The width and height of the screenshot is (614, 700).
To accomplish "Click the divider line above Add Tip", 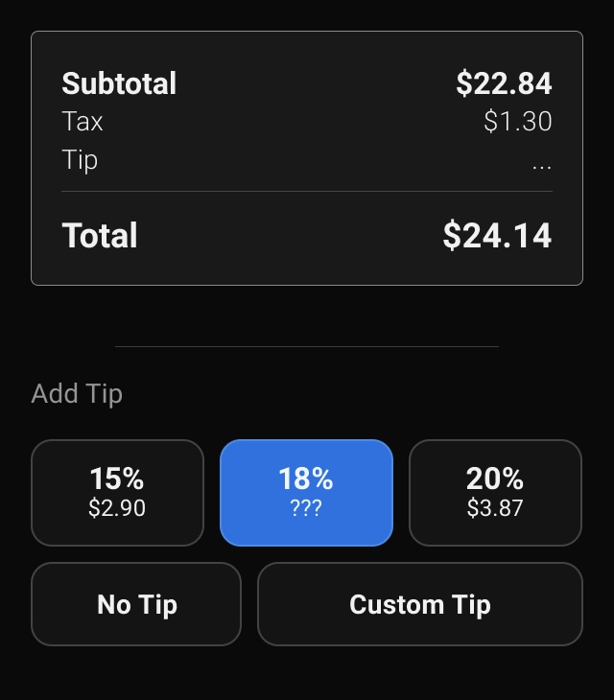I will [307, 346].
